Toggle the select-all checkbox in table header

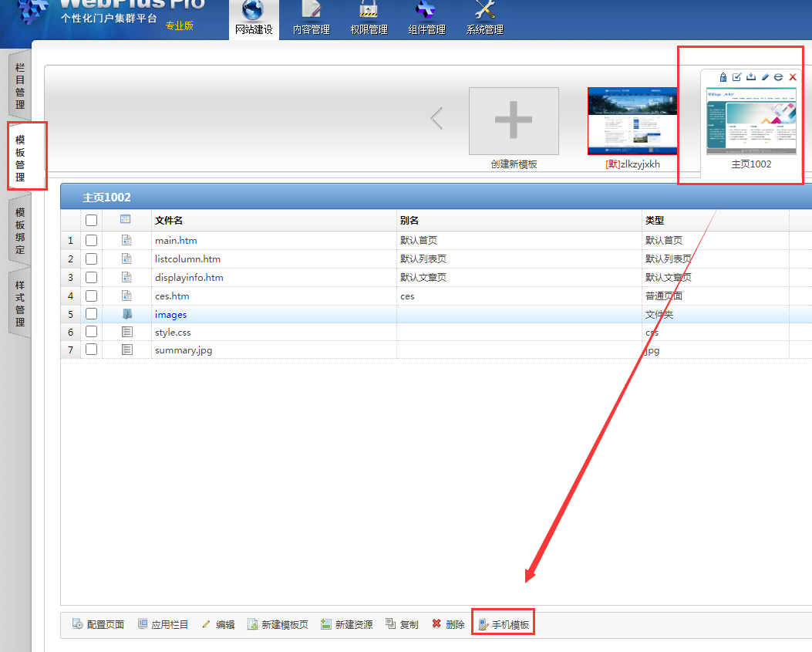click(x=91, y=221)
